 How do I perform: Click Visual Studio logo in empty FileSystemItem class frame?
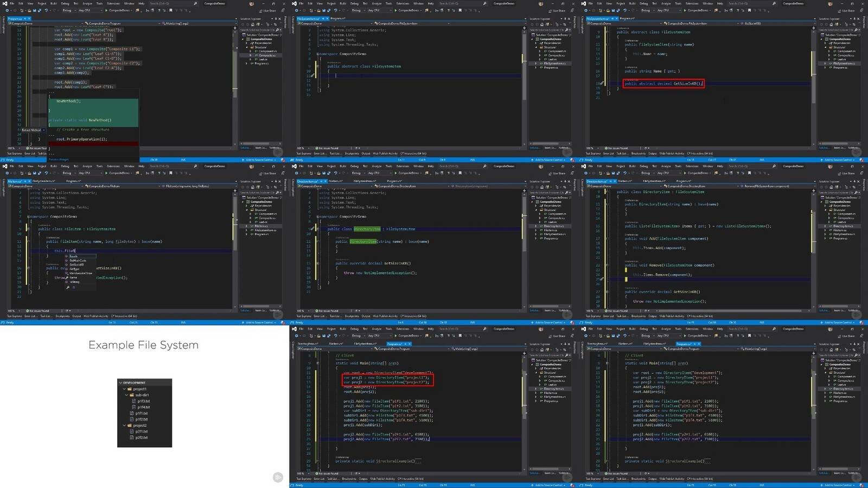294,3
